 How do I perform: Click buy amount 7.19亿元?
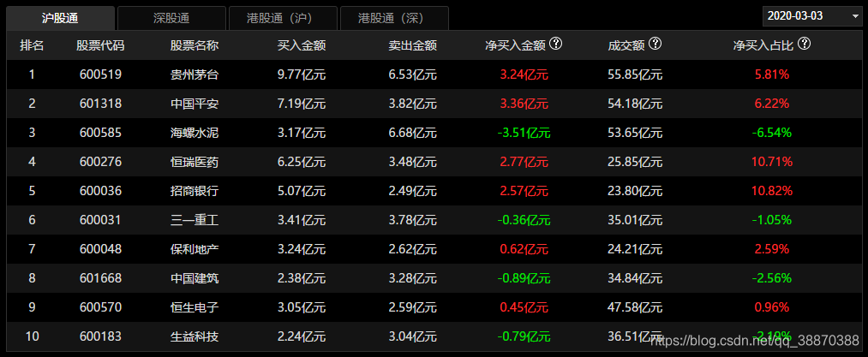[x=301, y=104]
